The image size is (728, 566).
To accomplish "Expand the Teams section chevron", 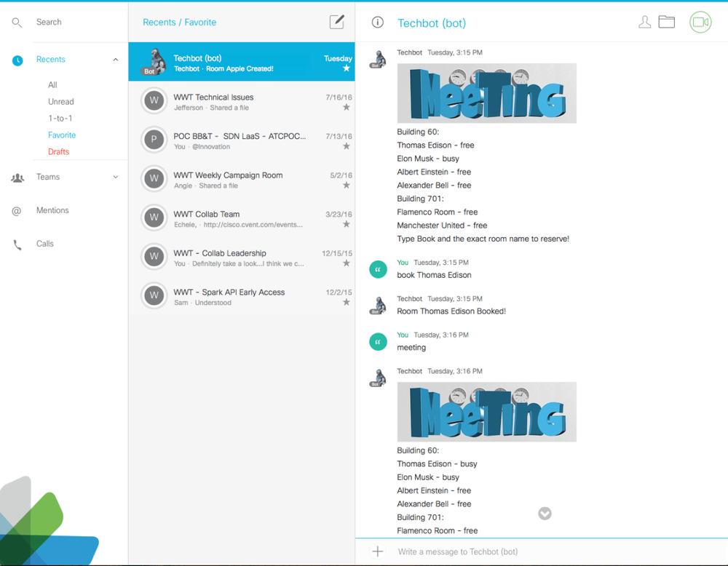I will (x=116, y=178).
